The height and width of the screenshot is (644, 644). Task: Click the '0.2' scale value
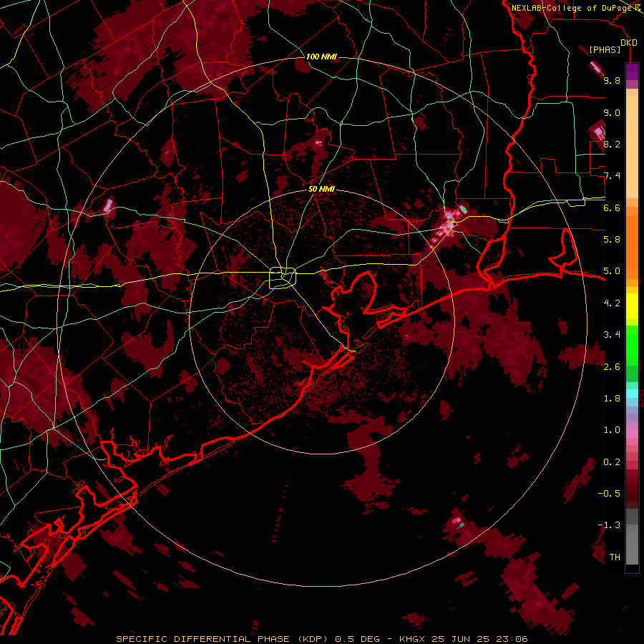pyautogui.click(x=612, y=462)
